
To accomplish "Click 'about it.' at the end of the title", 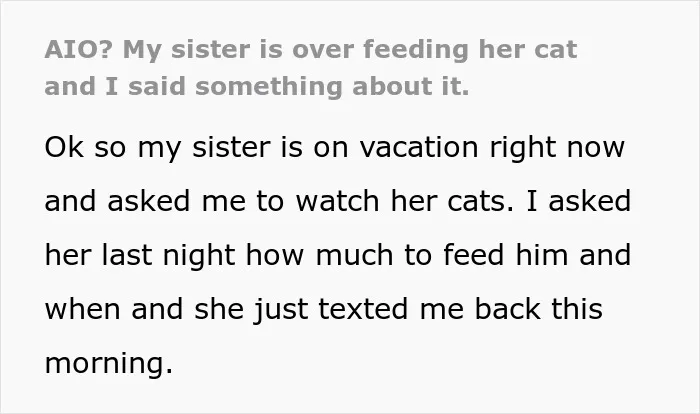I will [411, 86].
